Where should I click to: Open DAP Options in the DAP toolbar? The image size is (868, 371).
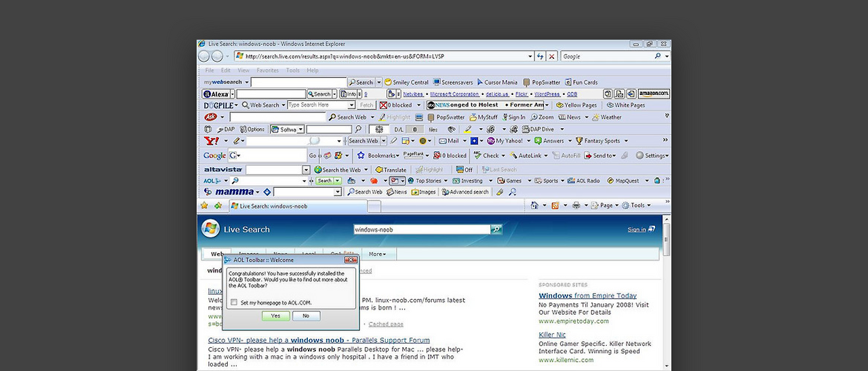click(x=252, y=129)
